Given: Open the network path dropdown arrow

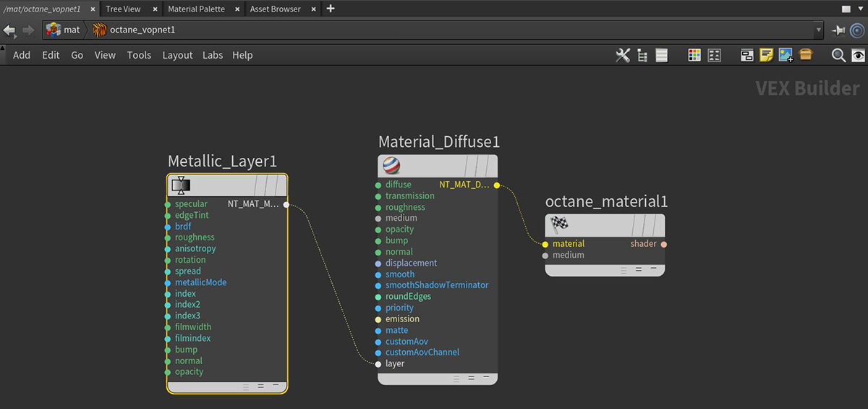Looking at the screenshot, I should point(819,30).
